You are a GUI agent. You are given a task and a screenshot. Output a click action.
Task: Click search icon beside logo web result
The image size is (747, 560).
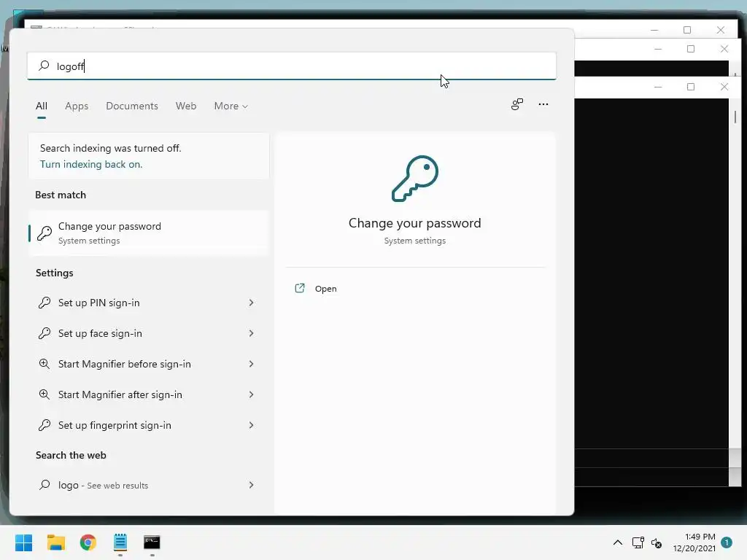tap(44, 485)
